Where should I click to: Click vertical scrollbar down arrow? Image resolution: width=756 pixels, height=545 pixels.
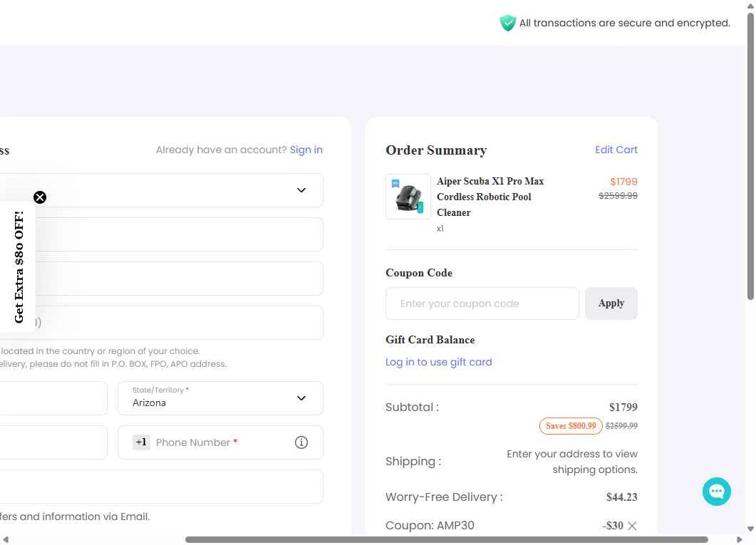pos(750,529)
